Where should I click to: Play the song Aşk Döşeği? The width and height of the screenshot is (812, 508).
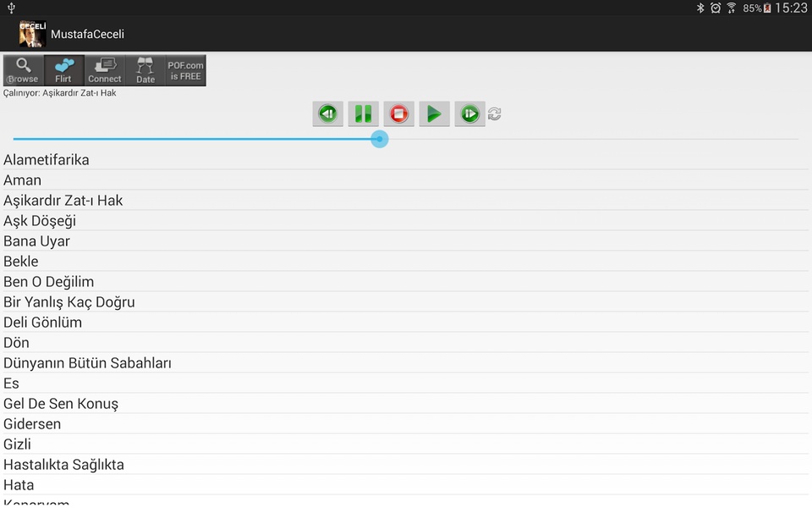[x=406, y=221]
